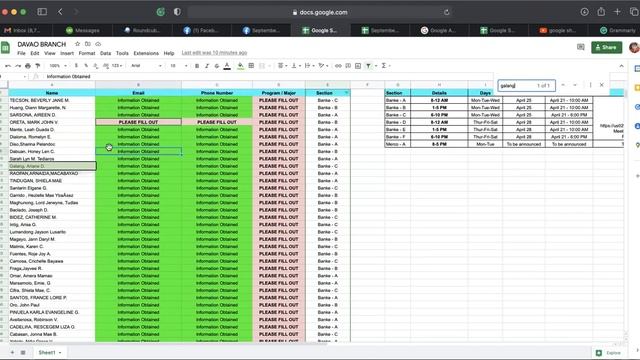
Task: Collapse the toolbar with the up chevron
Action: [621, 66]
